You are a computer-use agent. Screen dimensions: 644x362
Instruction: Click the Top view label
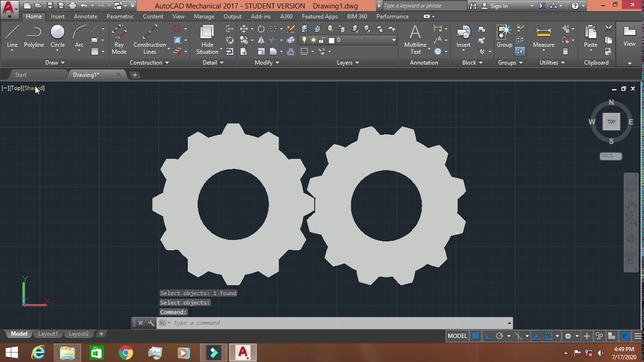pyautogui.click(x=16, y=88)
